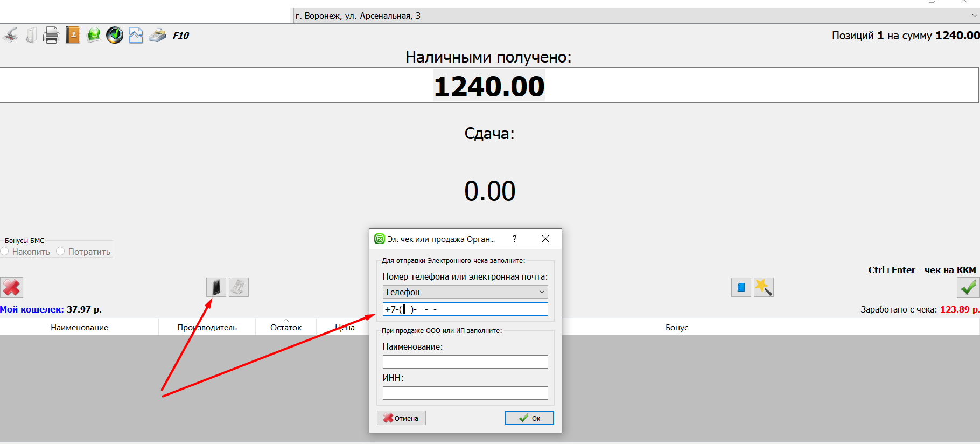Screen dimensions: 980x444
Task: Click the magic wand star button
Action: click(x=764, y=287)
